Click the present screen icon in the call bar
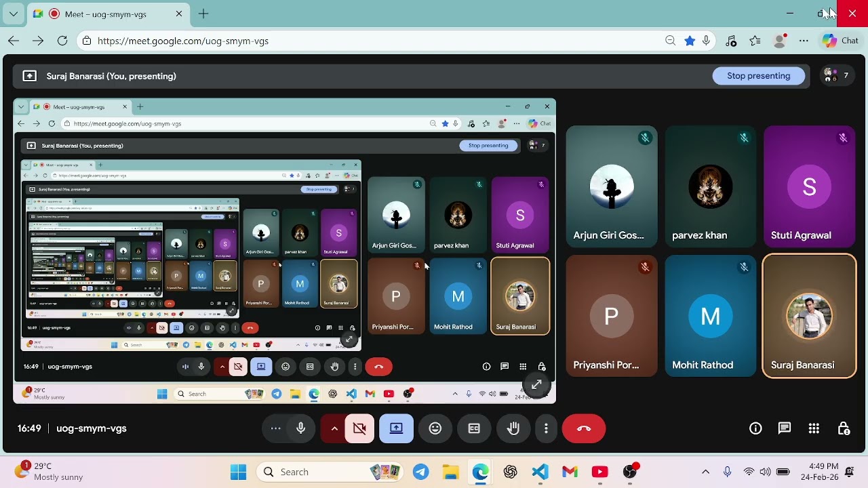 397,428
